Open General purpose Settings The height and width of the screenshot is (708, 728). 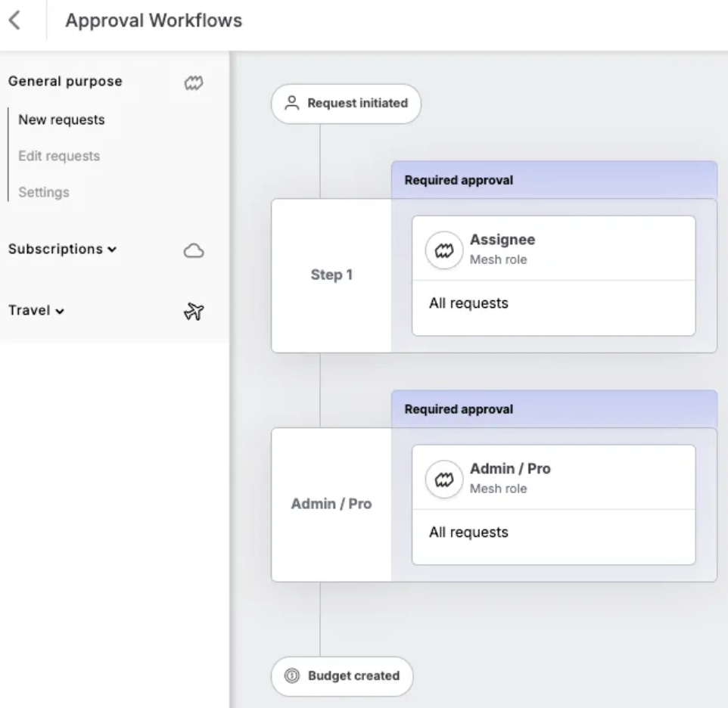pyautogui.click(x=44, y=192)
